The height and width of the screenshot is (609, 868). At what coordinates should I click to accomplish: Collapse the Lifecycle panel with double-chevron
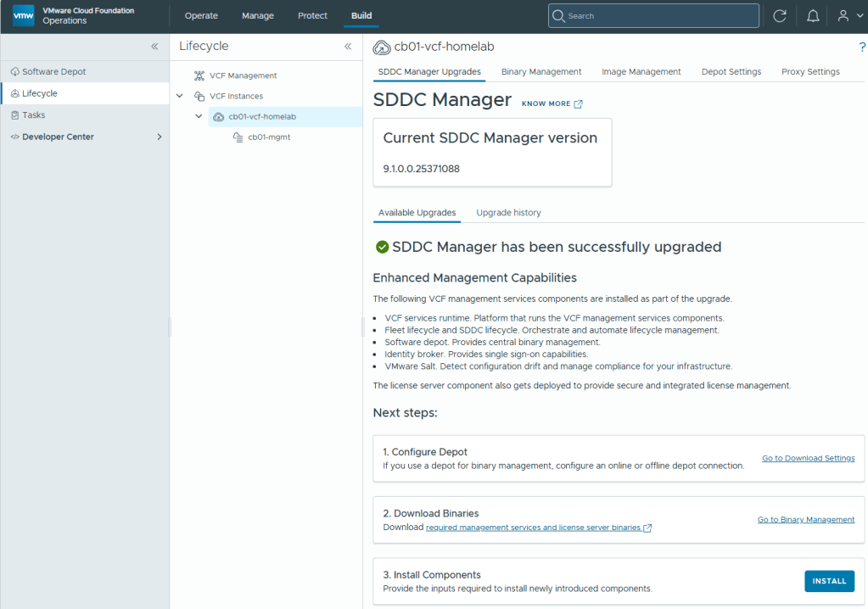(348, 47)
